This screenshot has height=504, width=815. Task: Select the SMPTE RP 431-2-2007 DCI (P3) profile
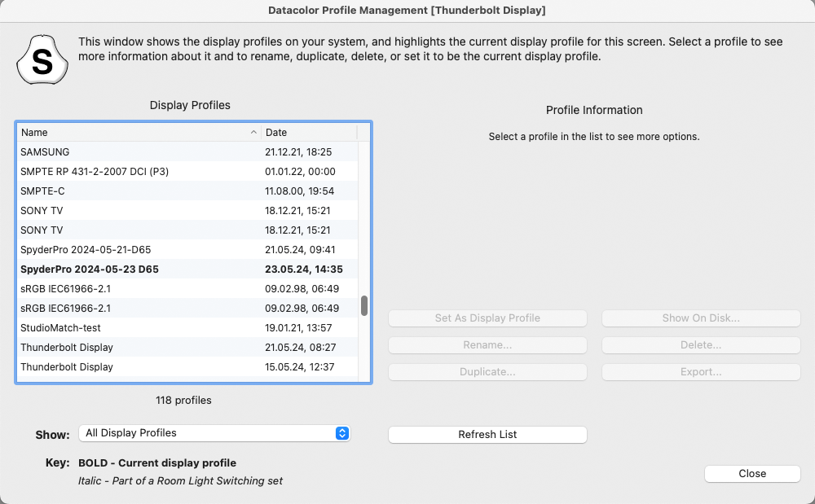[x=187, y=171]
